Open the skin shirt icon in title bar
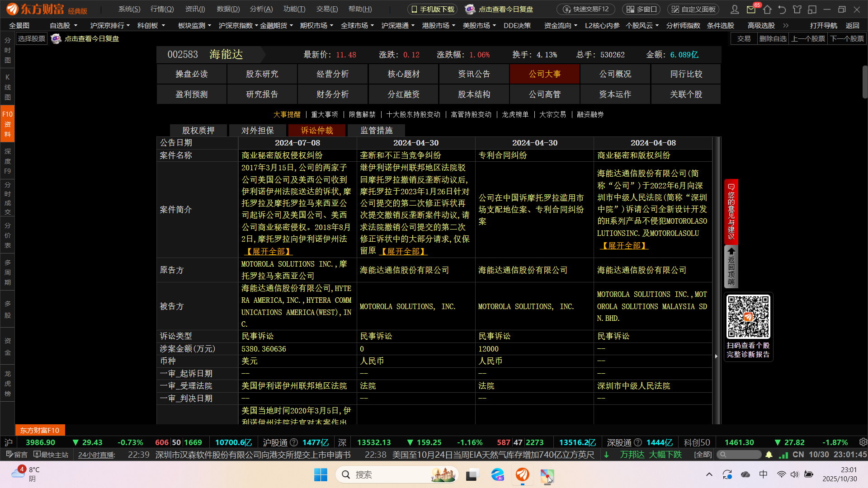 pos(797,9)
